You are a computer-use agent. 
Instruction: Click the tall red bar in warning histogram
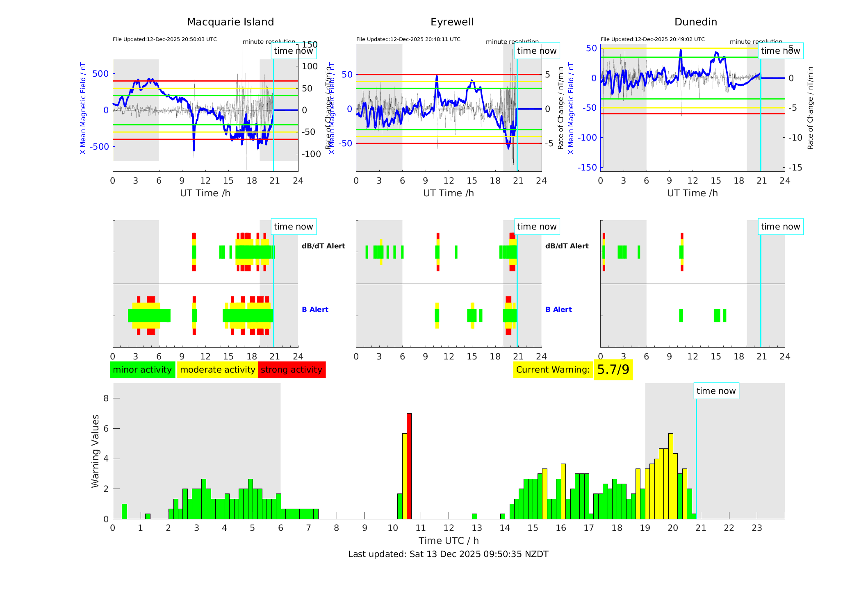point(409,466)
